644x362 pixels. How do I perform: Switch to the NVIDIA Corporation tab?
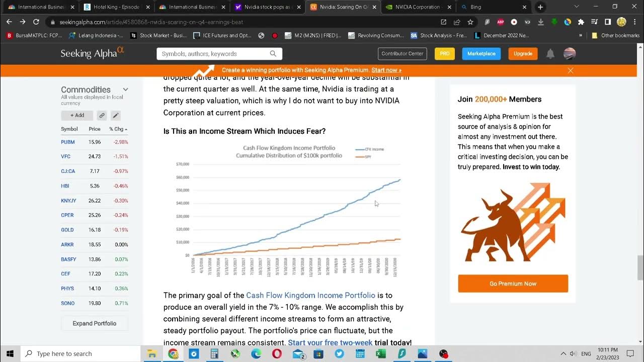pyautogui.click(x=419, y=7)
